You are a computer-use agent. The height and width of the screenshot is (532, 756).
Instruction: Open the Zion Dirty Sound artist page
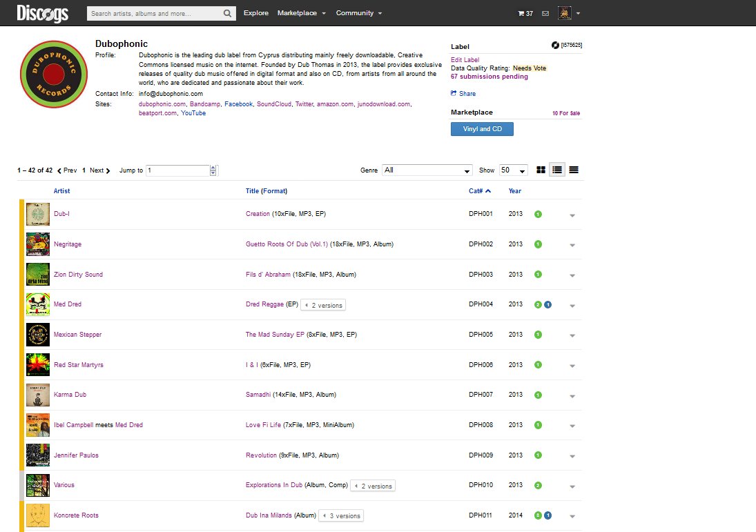pyautogui.click(x=78, y=274)
